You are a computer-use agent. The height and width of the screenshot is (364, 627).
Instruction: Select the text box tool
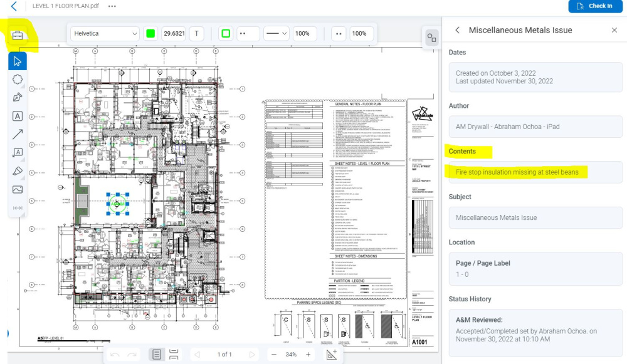17,116
